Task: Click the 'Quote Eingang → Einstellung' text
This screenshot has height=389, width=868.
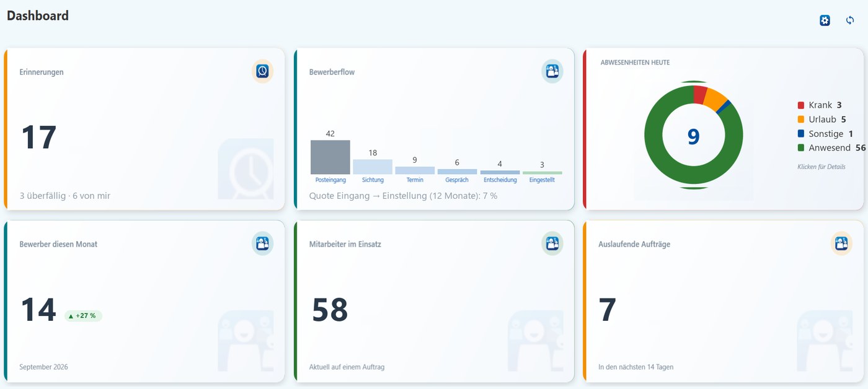Action: 403,196
